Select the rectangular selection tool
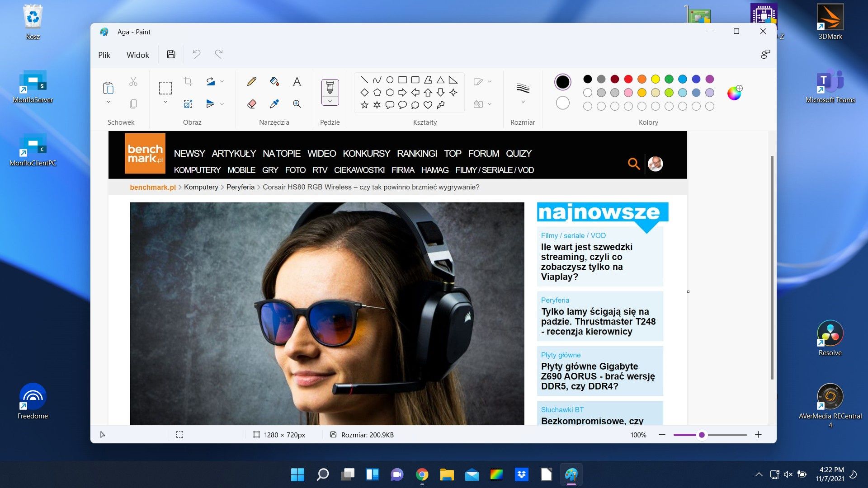The image size is (868, 488). point(165,88)
